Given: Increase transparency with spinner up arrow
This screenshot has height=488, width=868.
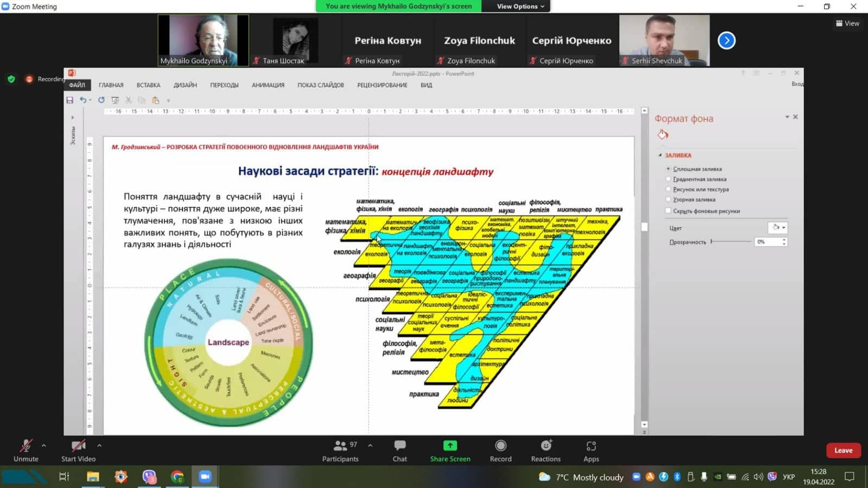Looking at the screenshot, I should [x=784, y=239].
